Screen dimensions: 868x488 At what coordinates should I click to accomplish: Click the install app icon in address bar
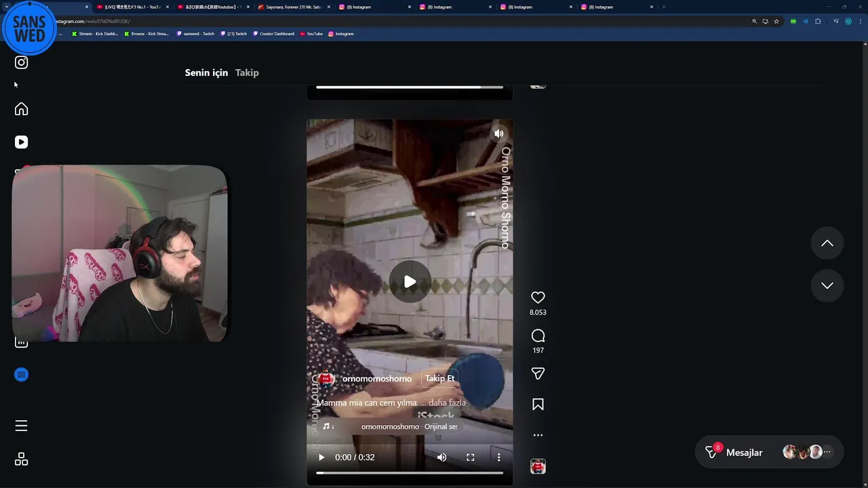766,21
